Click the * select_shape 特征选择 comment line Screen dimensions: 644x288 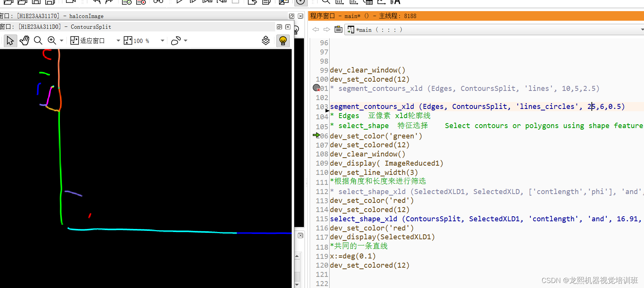[486, 126]
